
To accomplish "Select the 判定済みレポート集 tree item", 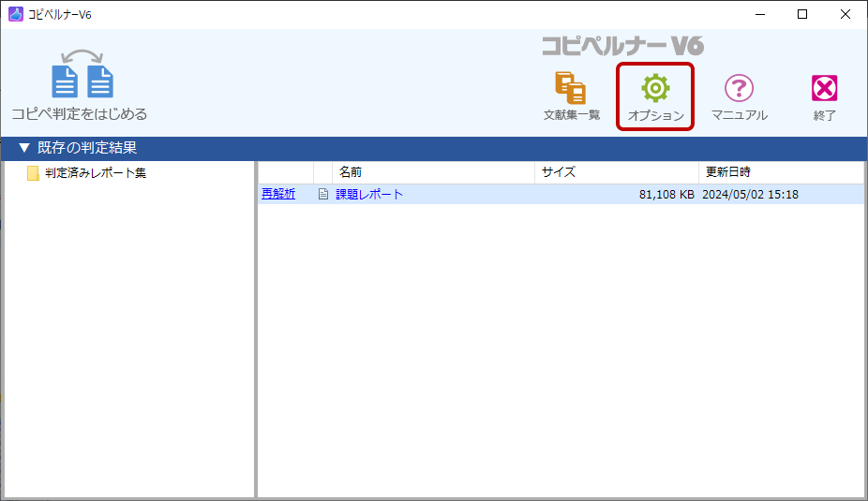I will [x=96, y=173].
